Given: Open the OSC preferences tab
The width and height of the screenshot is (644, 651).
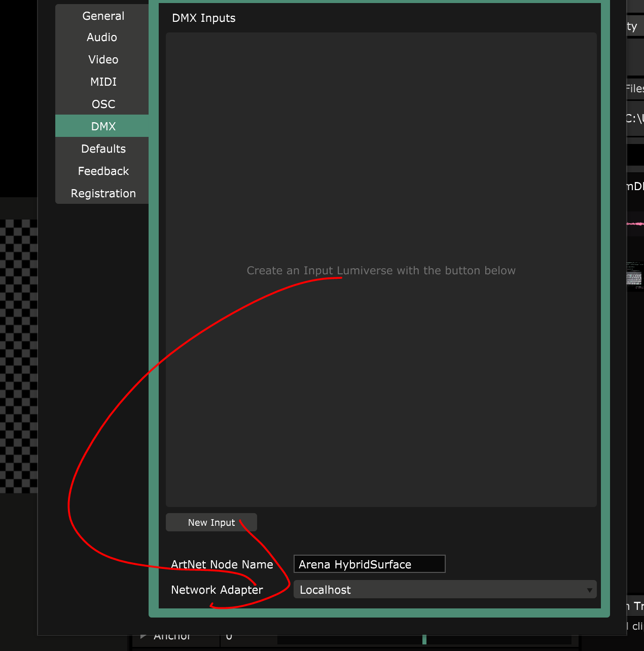Looking at the screenshot, I should (x=103, y=104).
